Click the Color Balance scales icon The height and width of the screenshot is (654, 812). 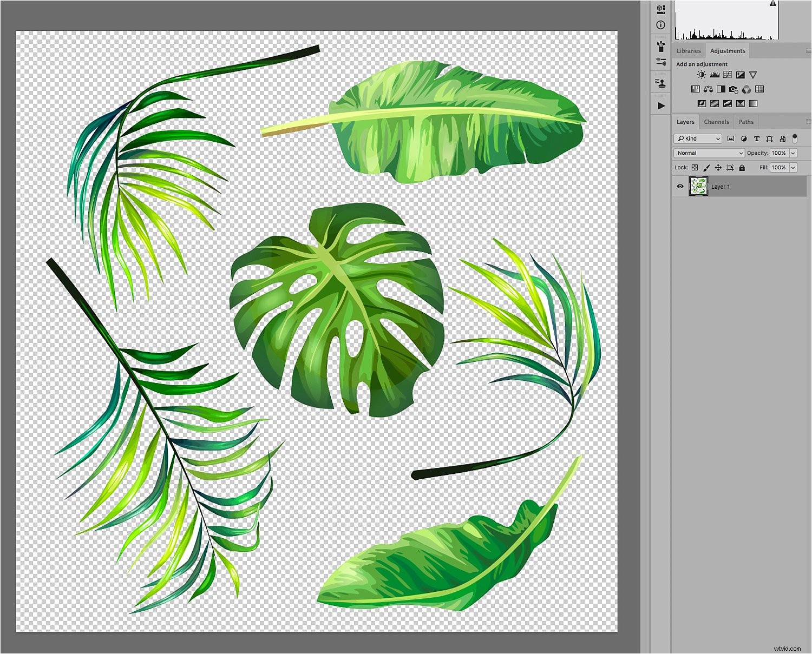tap(708, 89)
